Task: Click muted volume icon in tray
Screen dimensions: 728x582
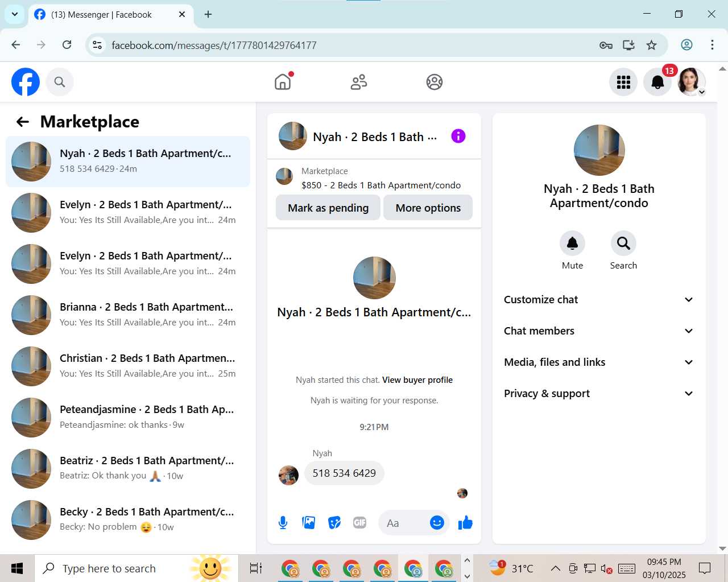Action: (x=606, y=568)
